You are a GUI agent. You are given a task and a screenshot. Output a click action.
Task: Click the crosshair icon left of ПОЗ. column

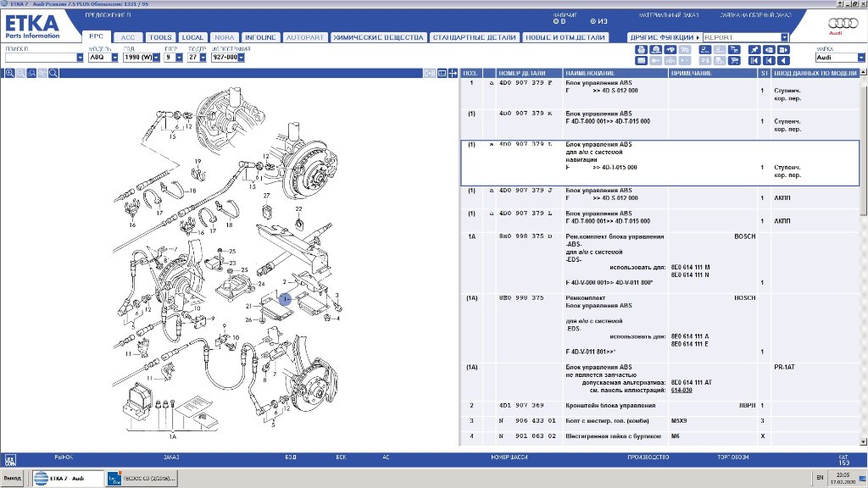453,74
